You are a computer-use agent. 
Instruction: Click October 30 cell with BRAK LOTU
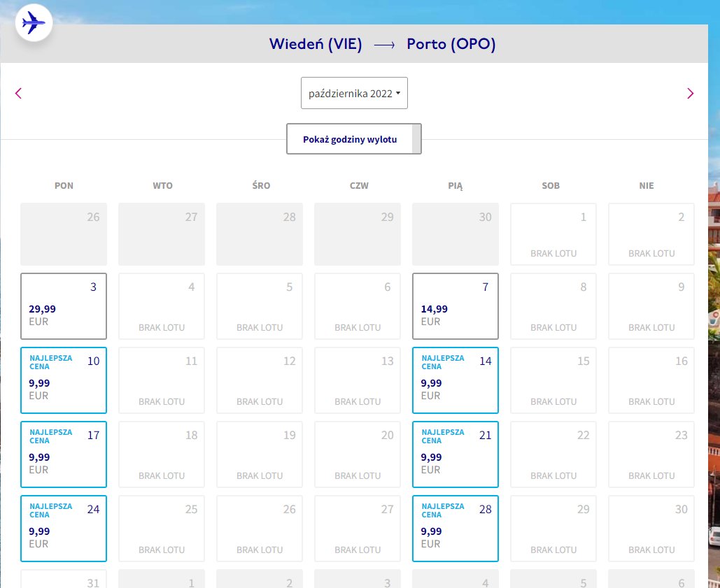click(x=651, y=529)
